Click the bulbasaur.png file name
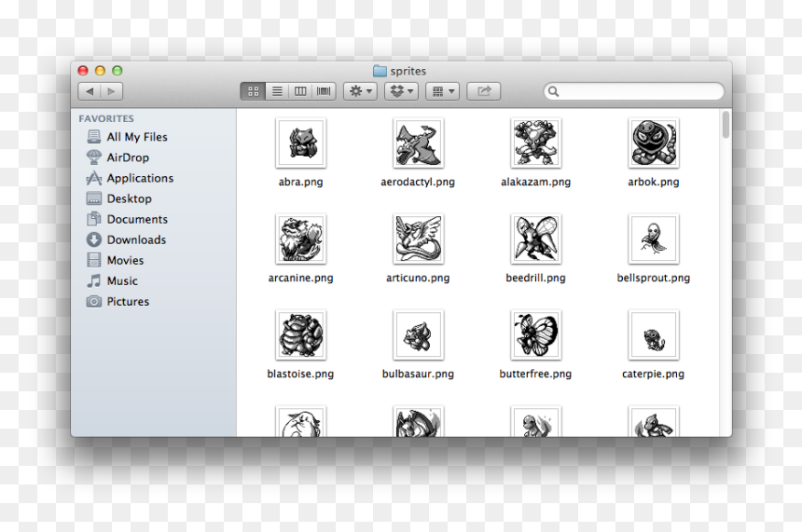This screenshot has width=802, height=532. pos(418,375)
